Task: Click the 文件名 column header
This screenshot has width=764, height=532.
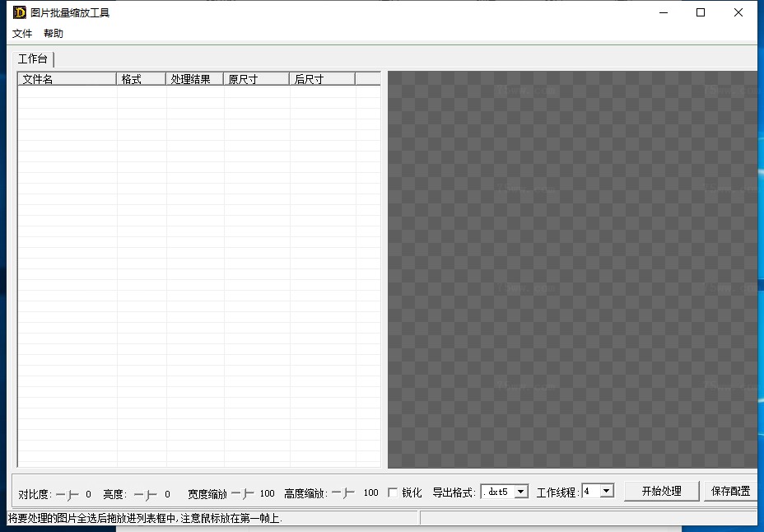Action: 67,79
